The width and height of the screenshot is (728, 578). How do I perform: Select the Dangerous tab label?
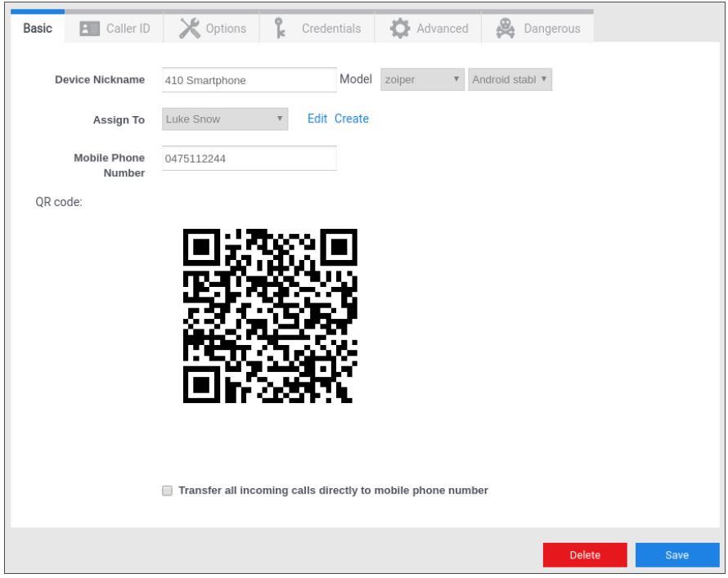[551, 29]
